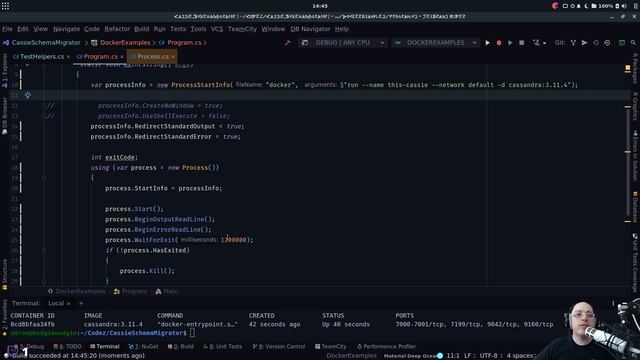Click the system volume icon in the tray
Screen dimensions: 640x360
tap(624, 6)
